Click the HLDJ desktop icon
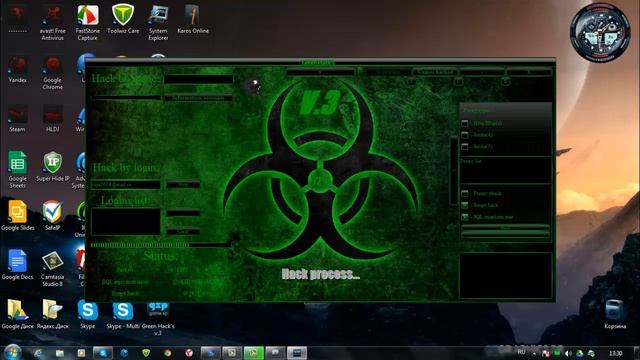This screenshot has width=640, height=360. 52,118
